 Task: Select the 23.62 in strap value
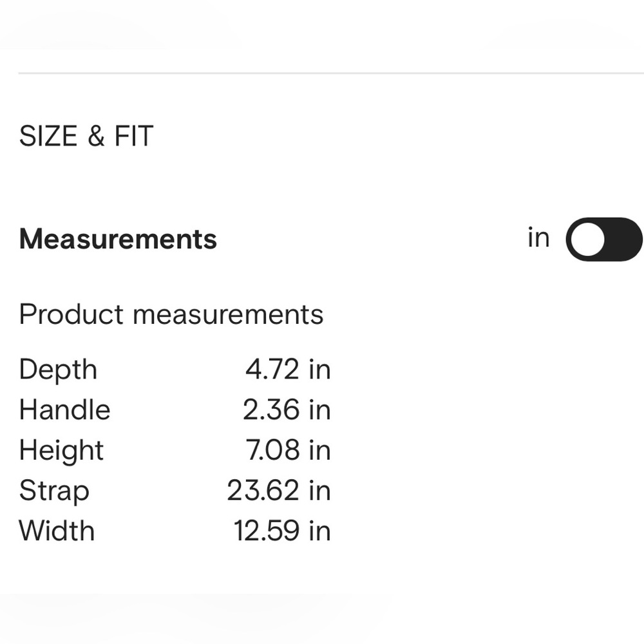279,490
